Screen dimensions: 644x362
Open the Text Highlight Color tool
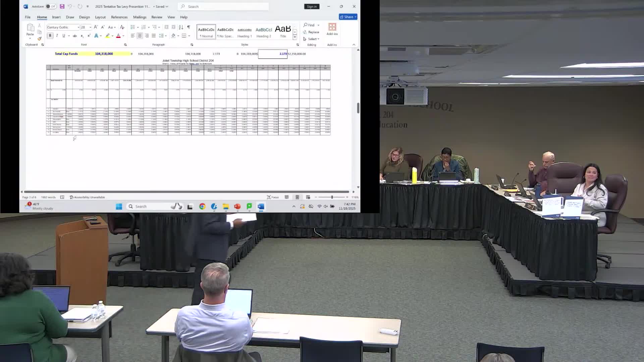tap(107, 36)
